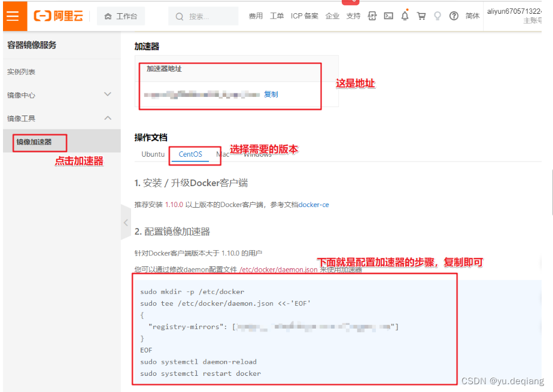
Task: Open the notifications bell
Action: (x=405, y=16)
